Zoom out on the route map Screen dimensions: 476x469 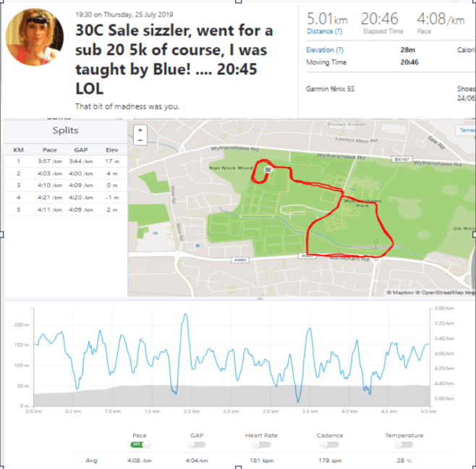140,140
